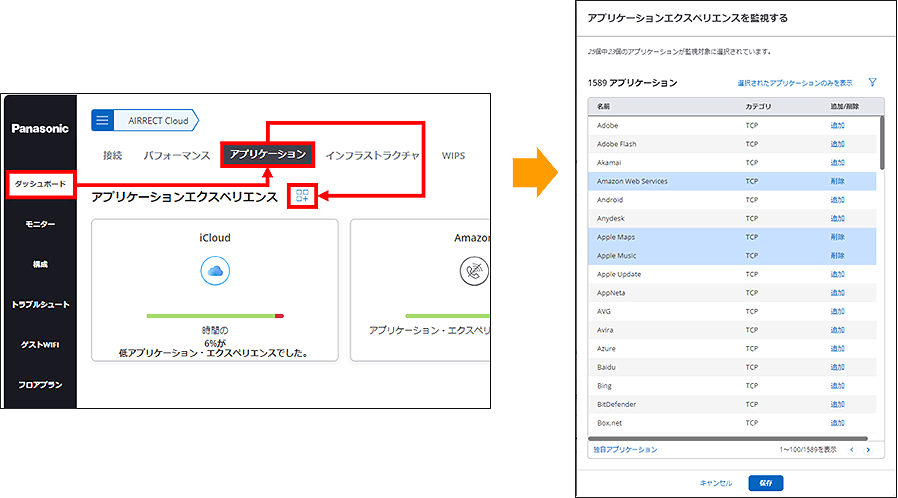Select the BitDefender name cell
Screen dimensions: 898x498
616,405
